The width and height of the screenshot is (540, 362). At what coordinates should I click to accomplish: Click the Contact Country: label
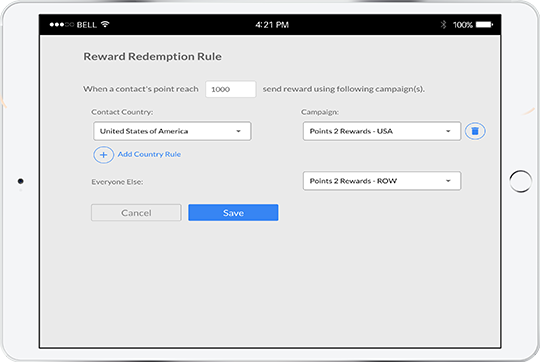tap(122, 112)
